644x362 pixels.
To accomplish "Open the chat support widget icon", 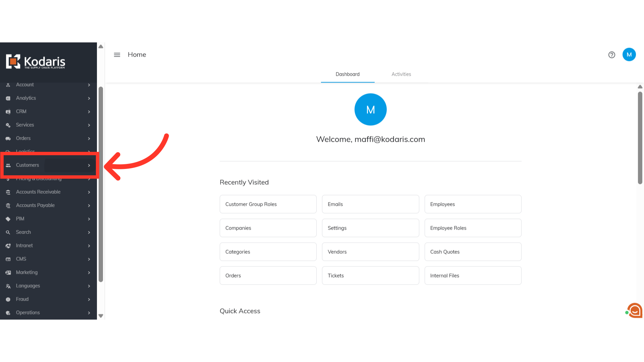I will point(635,310).
